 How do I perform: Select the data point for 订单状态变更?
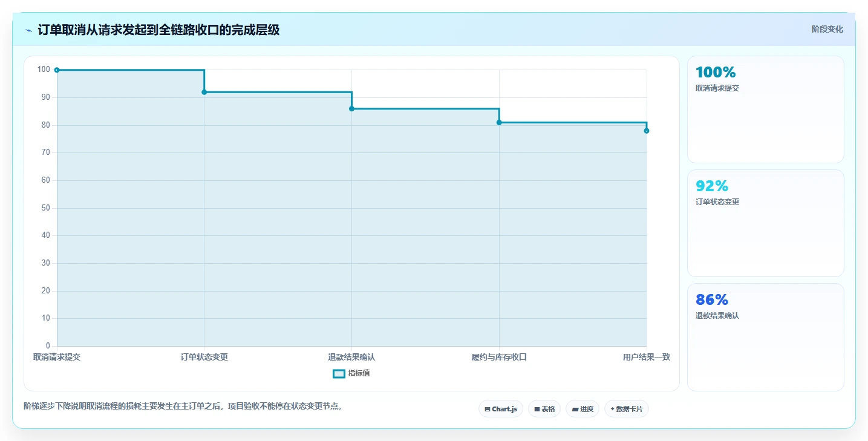point(204,92)
